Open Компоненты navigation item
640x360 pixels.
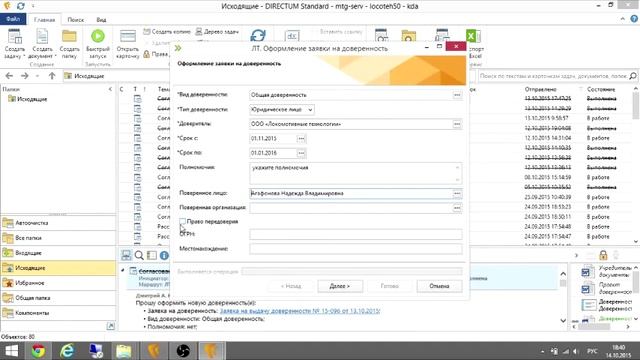click(58, 313)
